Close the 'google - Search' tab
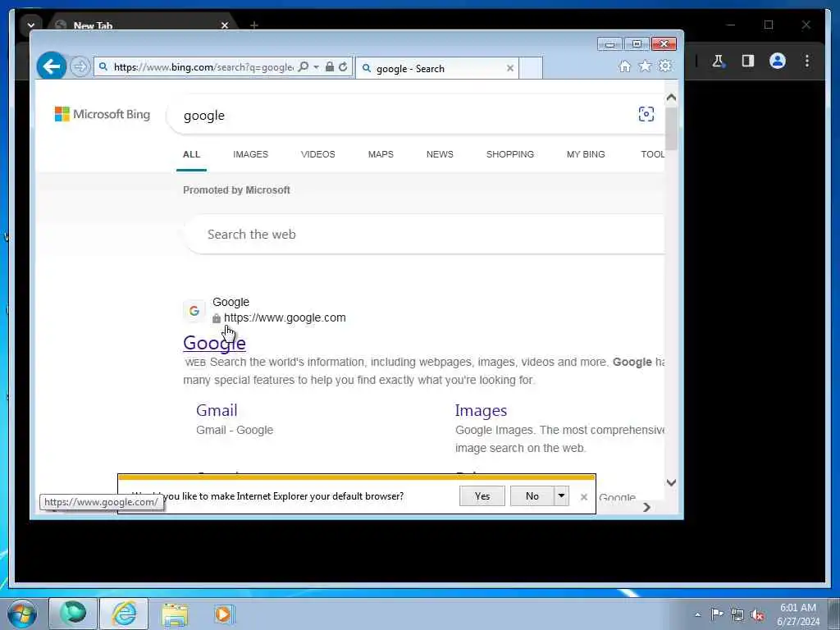This screenshot has height=630, width=840. [x=510, y=69]
